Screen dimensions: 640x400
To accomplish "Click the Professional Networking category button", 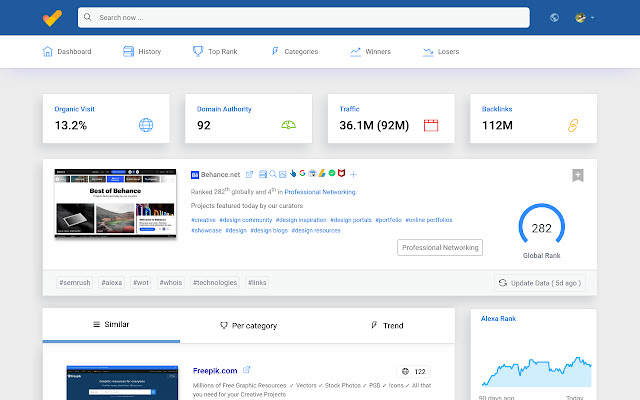I will 440,247.
